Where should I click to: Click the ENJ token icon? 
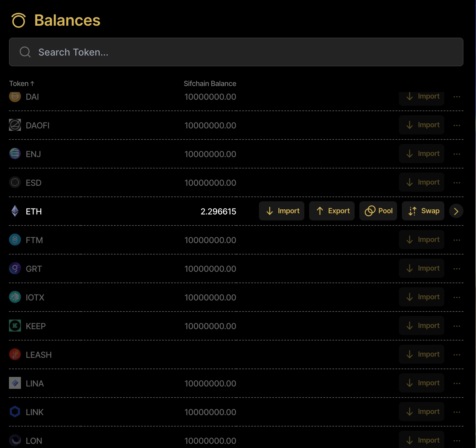pos(15,154)
